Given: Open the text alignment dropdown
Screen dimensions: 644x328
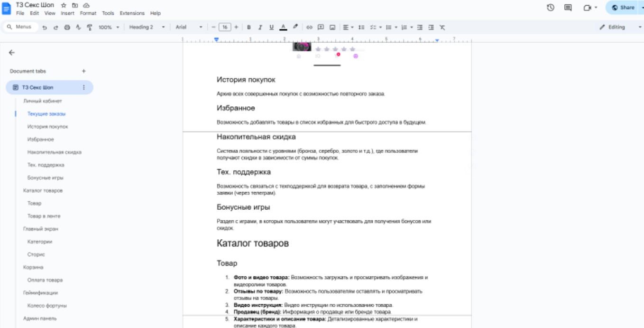Looking at the screenshot, I should click(x=348, y=28).
